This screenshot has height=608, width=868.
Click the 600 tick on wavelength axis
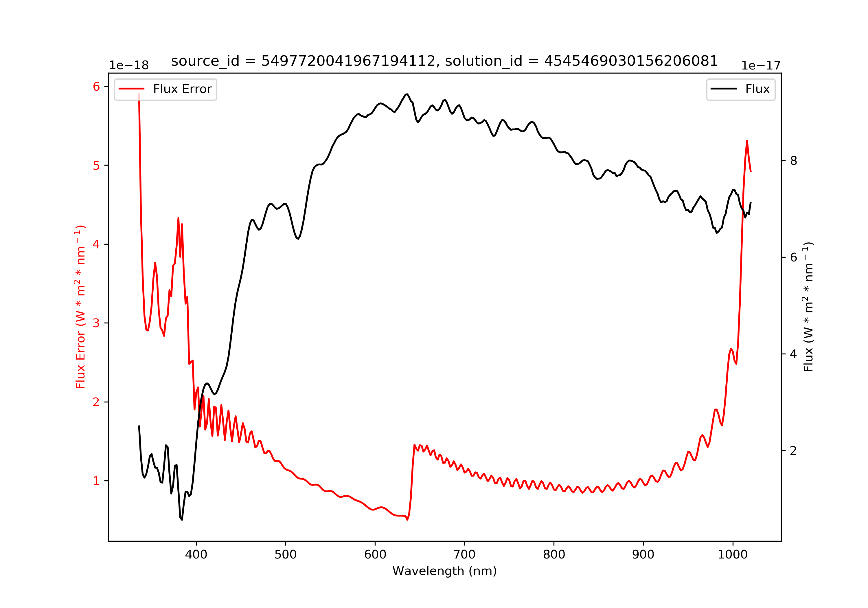(x=375, y=555)
